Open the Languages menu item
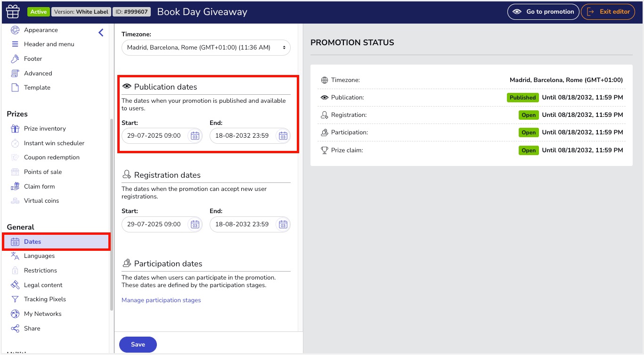 [39, 256]
